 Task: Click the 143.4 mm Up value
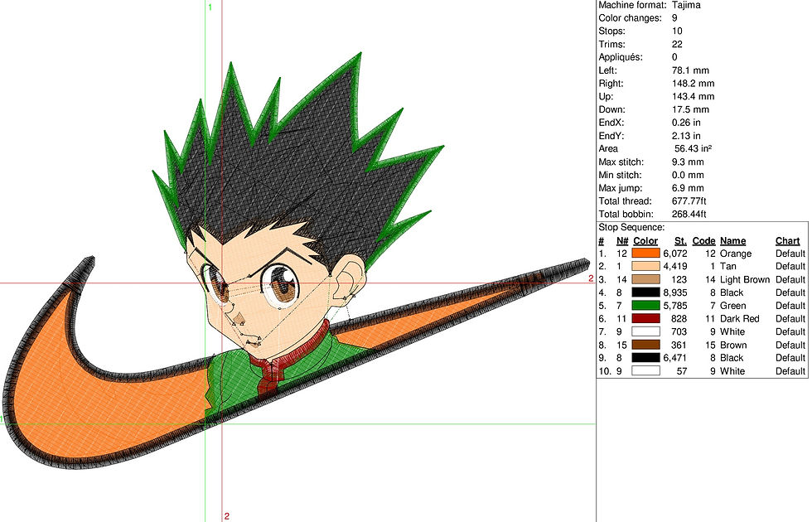tap(693, 96)
